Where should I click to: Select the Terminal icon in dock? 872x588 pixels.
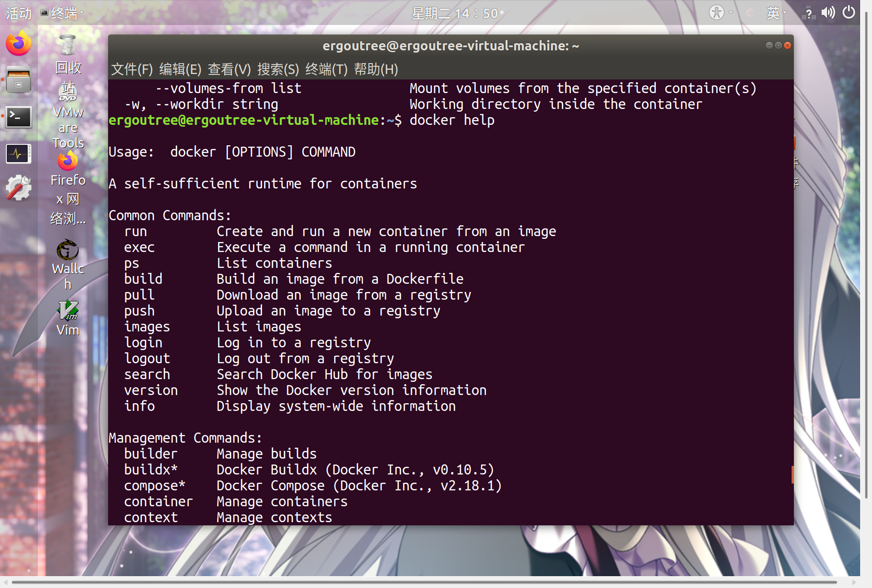(x=19, y=117)
